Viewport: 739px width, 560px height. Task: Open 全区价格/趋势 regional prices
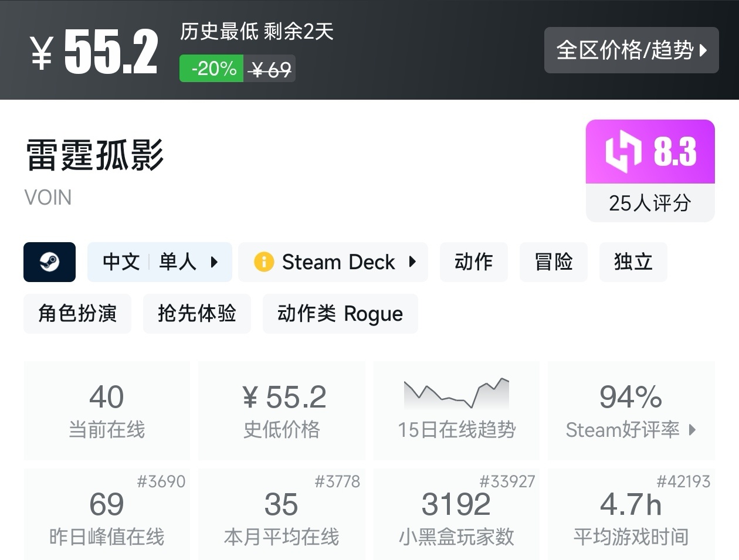pyautogui.click(x=631, y=50)
